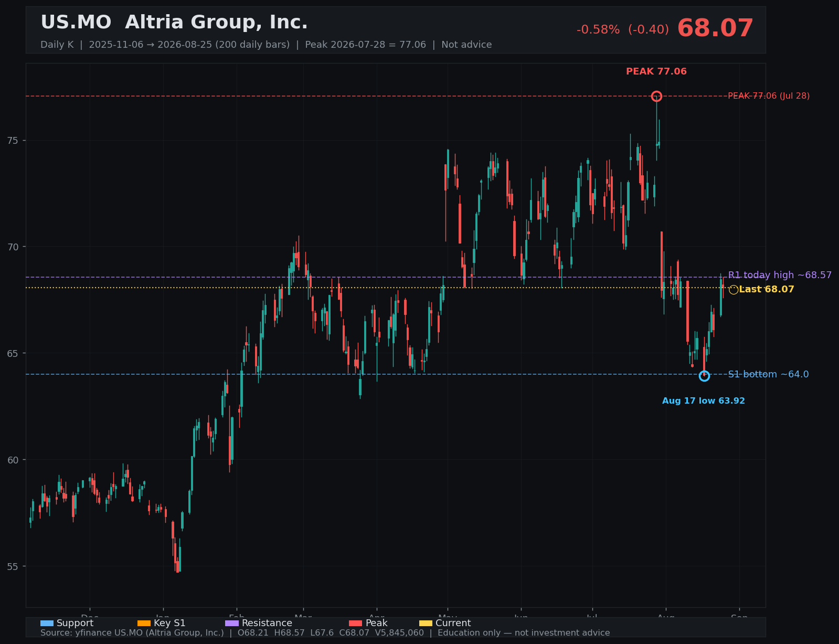Image resolution: width=839 pixels, height=644 pixels.
Task: Click the large red 68.07 header price
Action: (x=715, y=28)
